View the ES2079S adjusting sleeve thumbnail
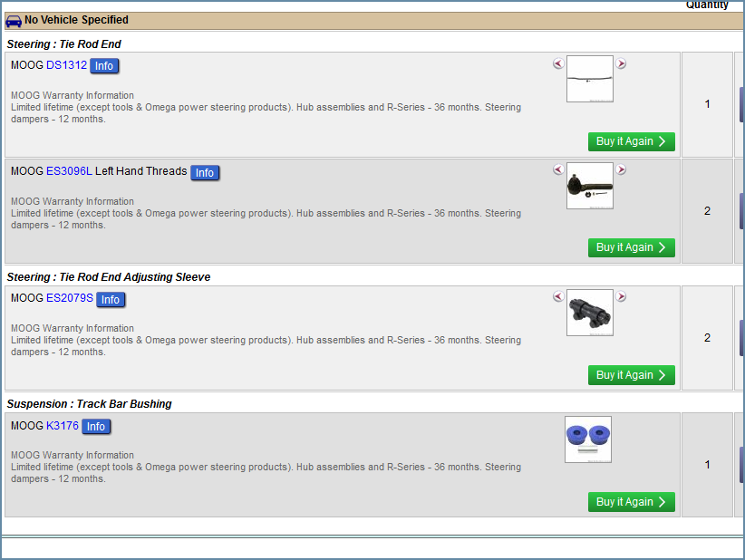745x560 pixels. point(589,313)
